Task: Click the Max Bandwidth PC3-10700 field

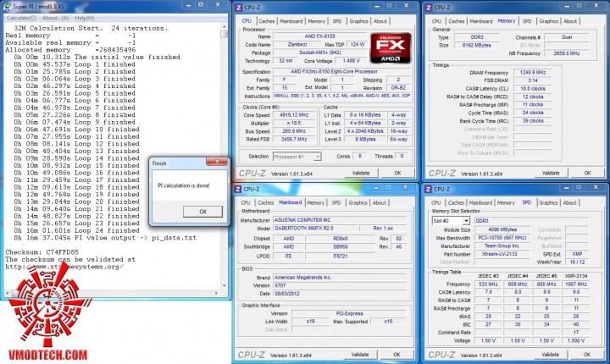Action: point(502,238)
